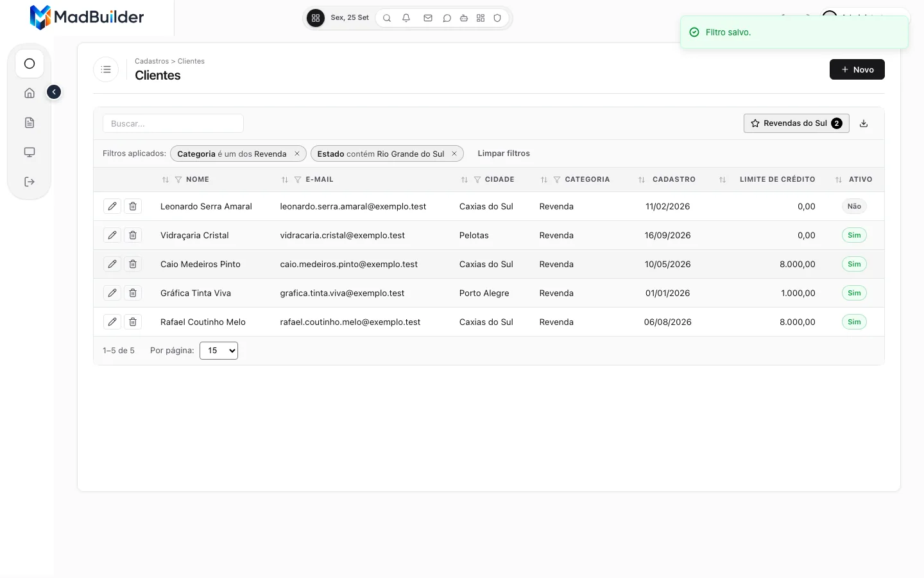Click the shield icon in top toolbar
924x578 pixels.
497,18
